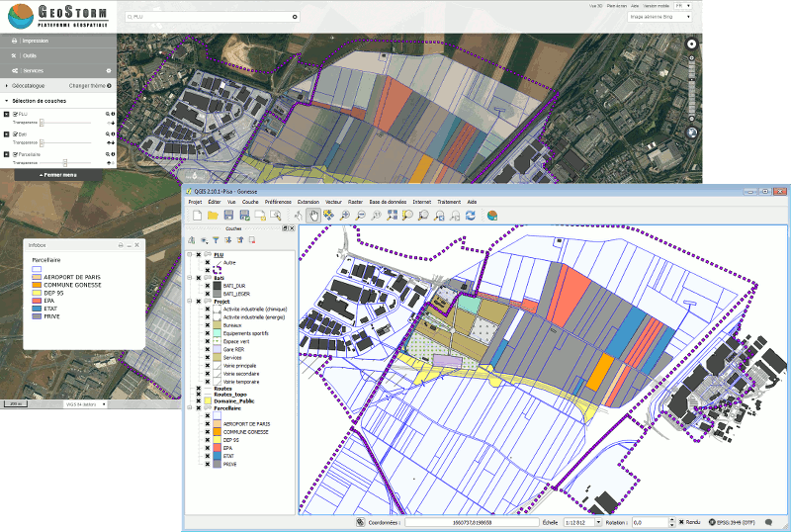Collapse the Projet group in layer tree
The height and width of the screenshot is (532, 791).
[190, 302]
